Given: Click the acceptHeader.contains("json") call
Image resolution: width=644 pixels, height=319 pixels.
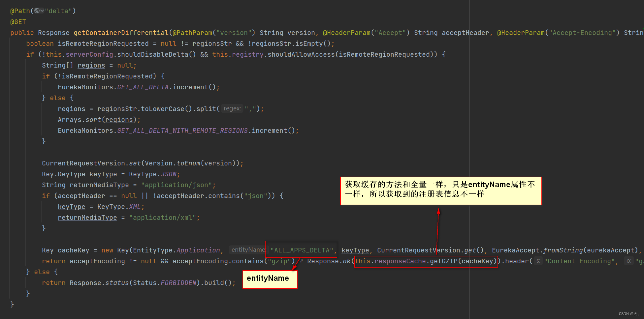Looking at the screenshot, I should coord(214,196).
